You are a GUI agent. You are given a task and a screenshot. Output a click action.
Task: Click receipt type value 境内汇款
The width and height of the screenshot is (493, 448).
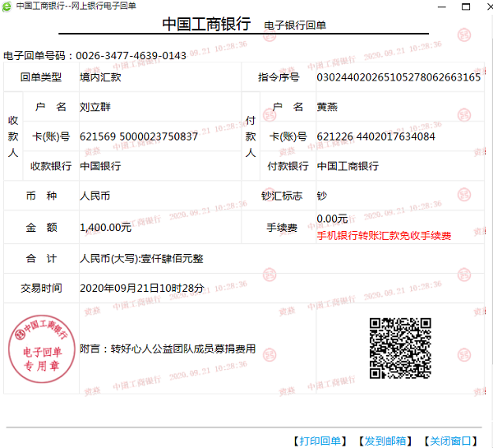click(100, 77)
